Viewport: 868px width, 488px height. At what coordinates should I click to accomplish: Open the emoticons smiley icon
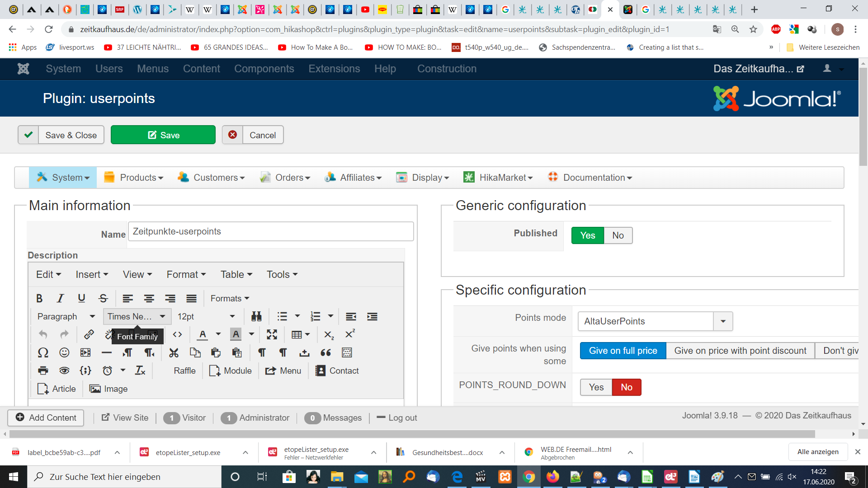point(64,352)
